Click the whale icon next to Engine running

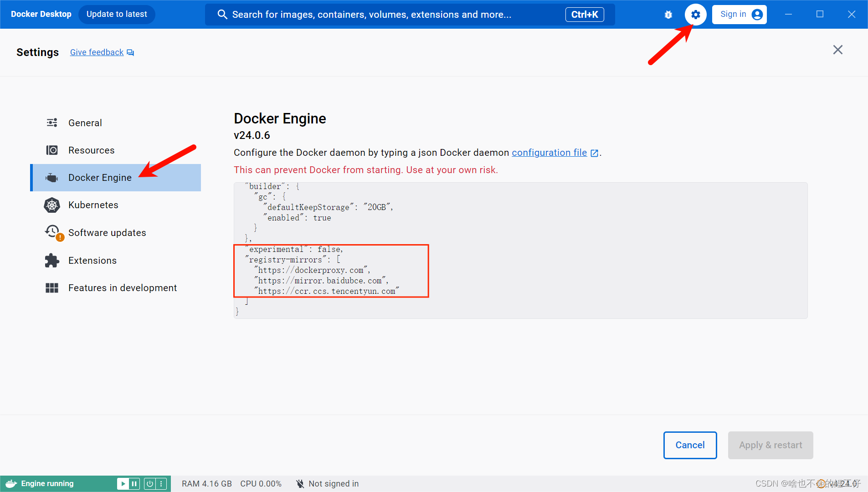[10, 483]
